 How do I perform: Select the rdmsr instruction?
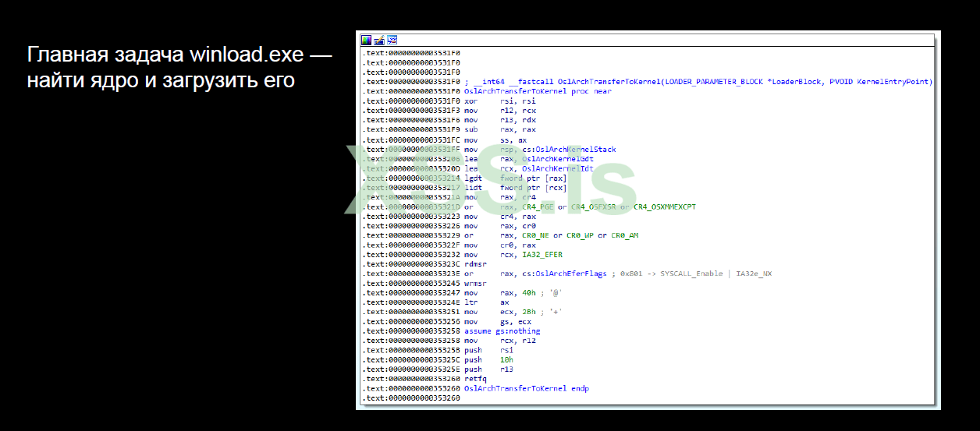click(476, 264)
